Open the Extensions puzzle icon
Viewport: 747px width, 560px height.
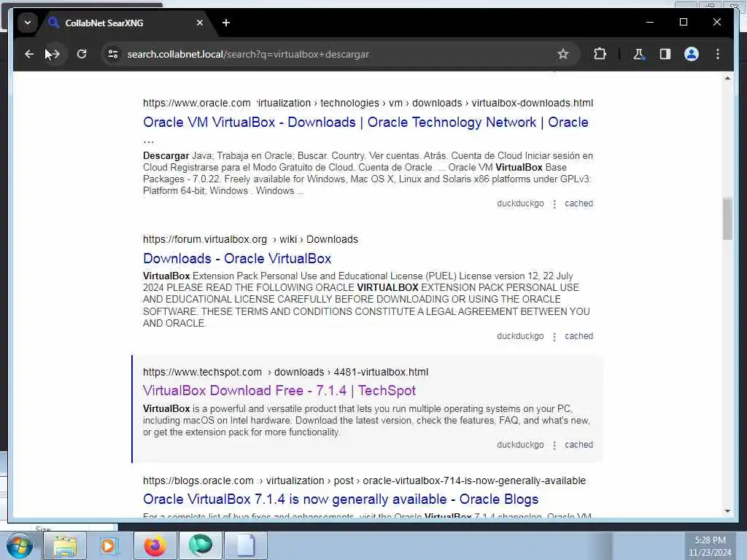click(600, 54)
